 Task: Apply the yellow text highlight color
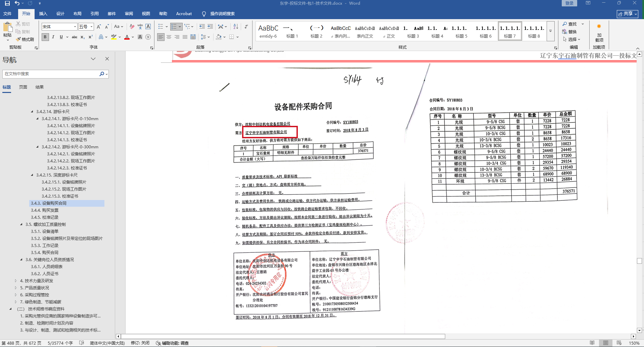tap(114, 37)
